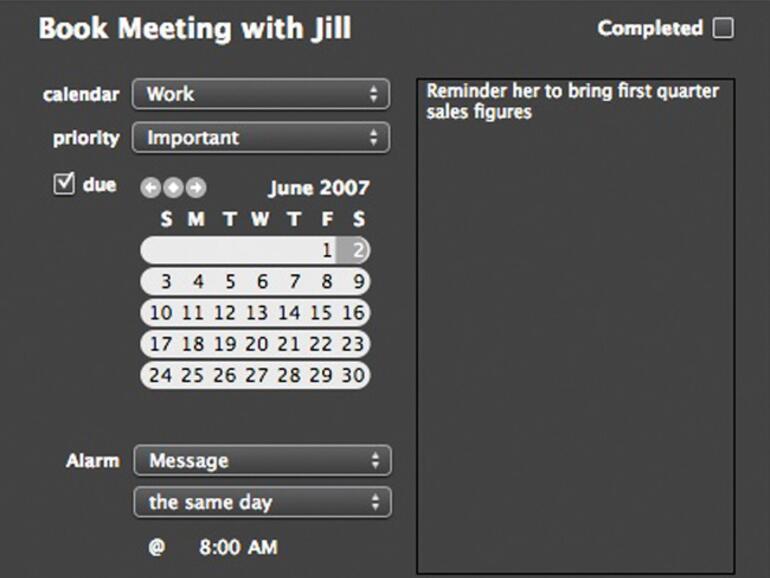Viewport: 770px width, 578px height.
Task: Select June 10 in the calendar
Action: [161, 313]
